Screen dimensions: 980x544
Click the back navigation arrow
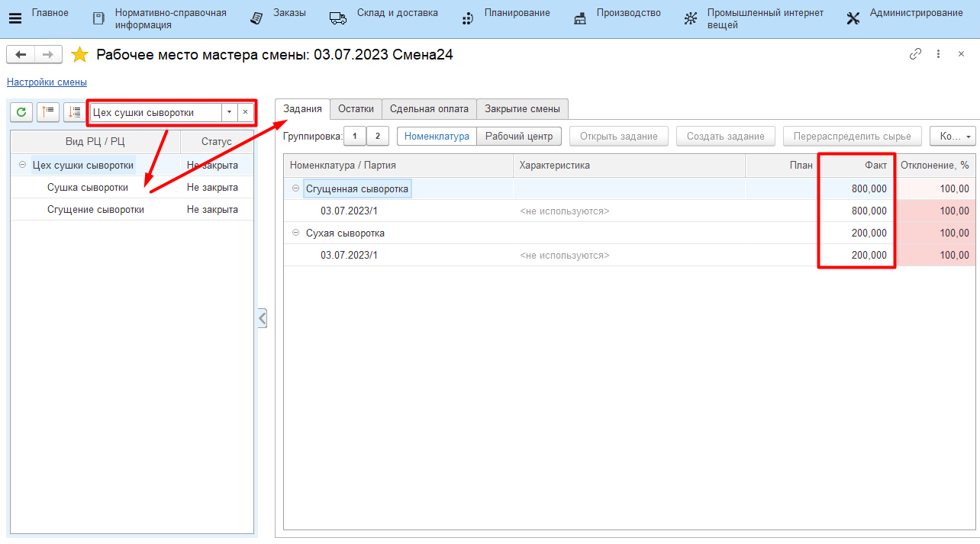(21, 54)
